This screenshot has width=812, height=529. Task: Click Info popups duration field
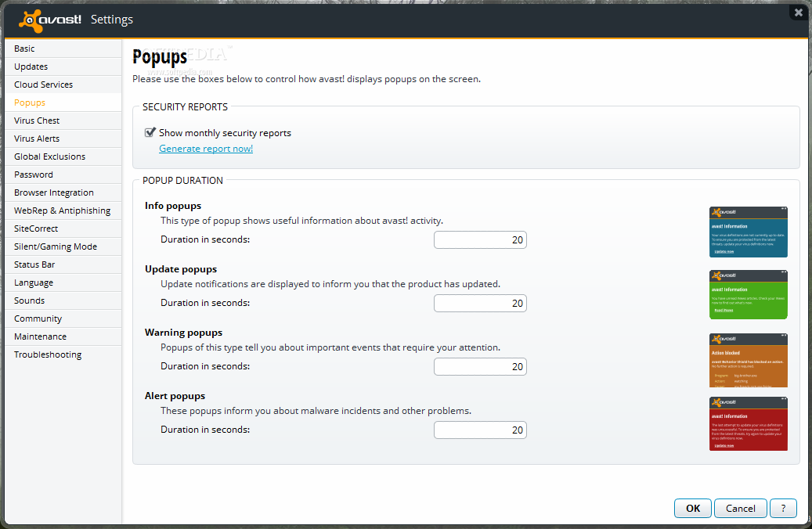480,239
